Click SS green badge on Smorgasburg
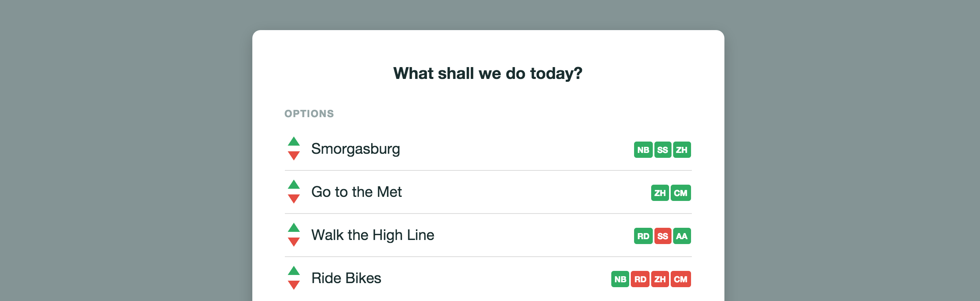 [663, 150]
